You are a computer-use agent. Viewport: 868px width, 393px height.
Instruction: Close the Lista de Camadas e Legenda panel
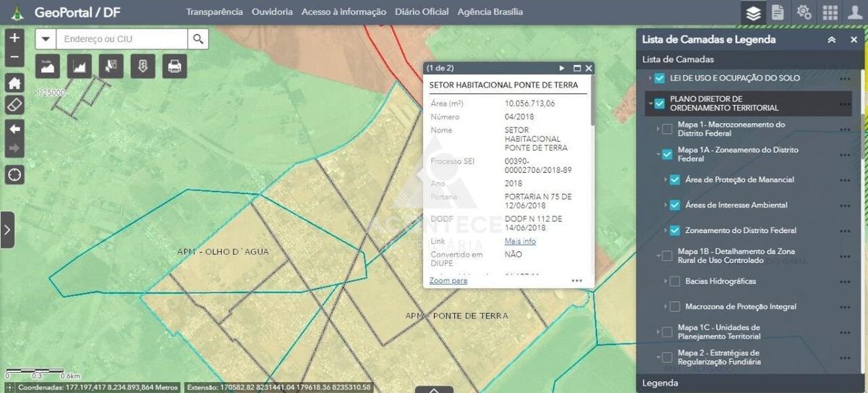click(854, 40)
